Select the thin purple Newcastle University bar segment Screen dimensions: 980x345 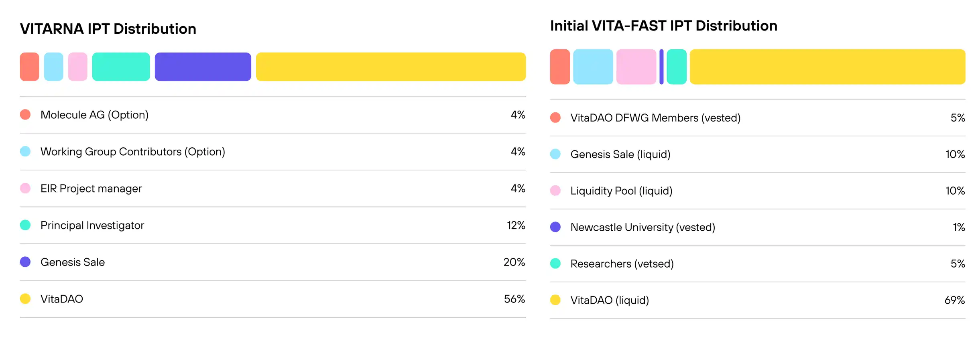(661, 67)
